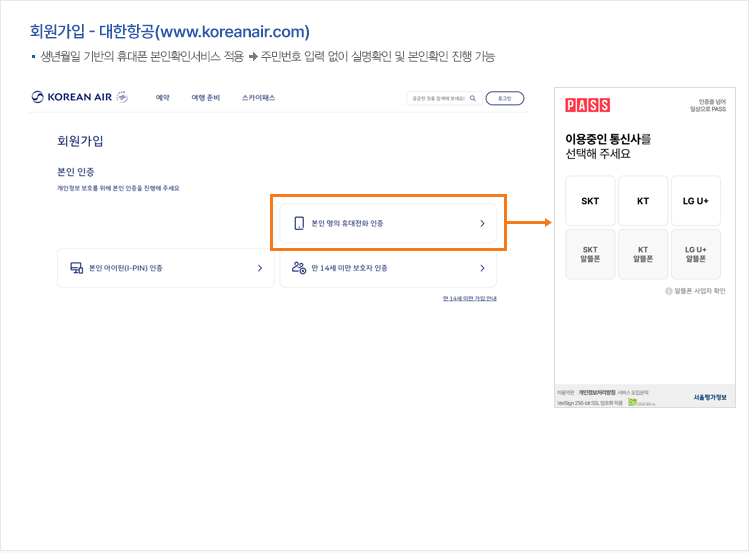Click the PASS logo

588,105
